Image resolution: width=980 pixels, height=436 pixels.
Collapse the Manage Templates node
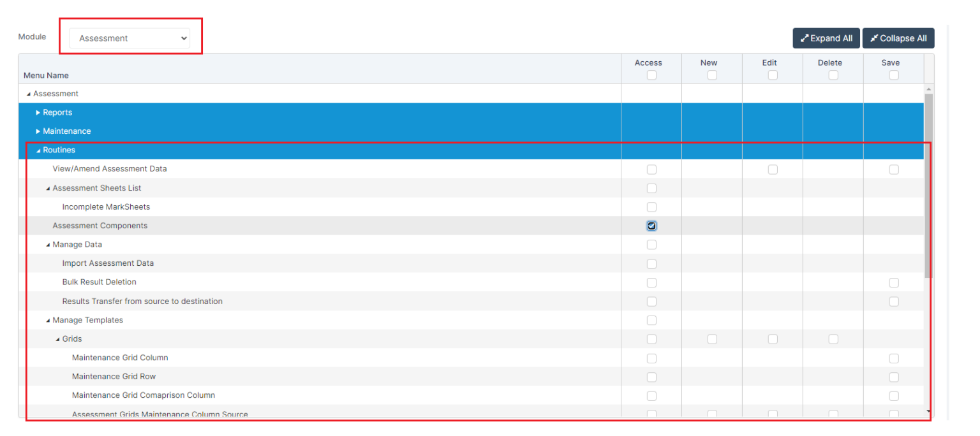pyautogui.click(x=47, y=320)
